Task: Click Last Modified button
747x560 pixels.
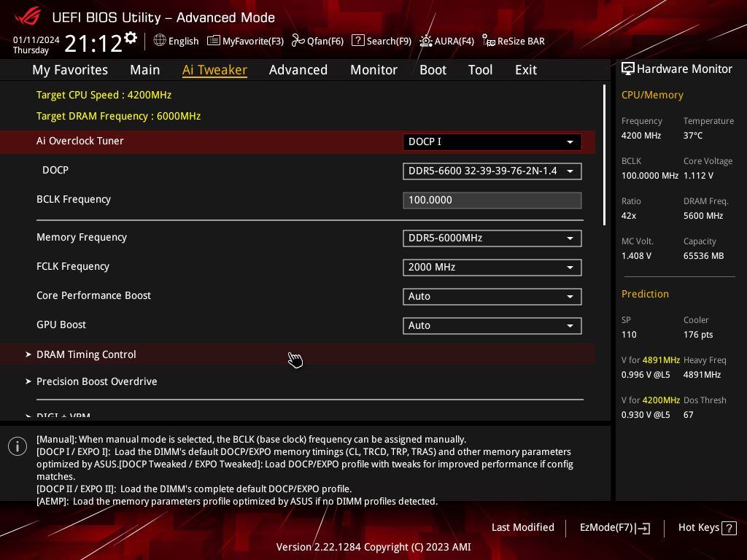Action: pos(522,528)
